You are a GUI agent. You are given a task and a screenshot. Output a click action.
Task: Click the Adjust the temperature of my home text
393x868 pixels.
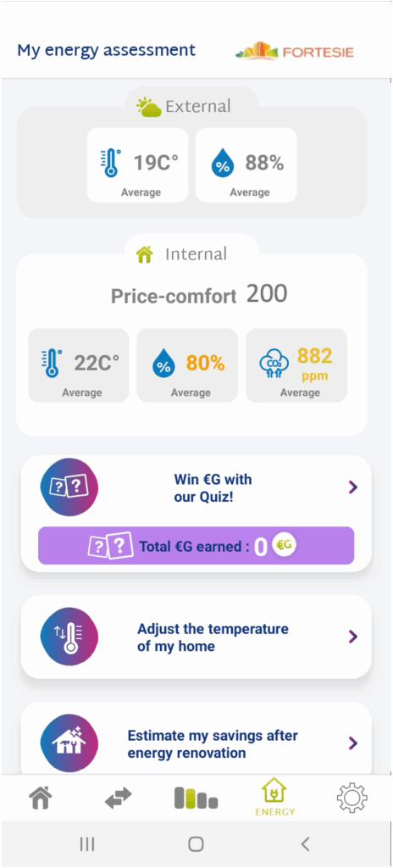coord(213,637)
